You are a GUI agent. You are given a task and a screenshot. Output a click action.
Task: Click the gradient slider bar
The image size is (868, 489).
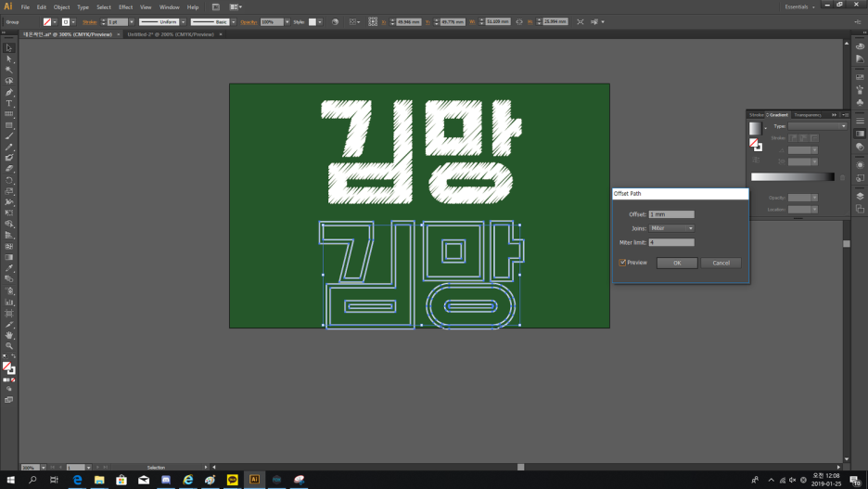tap(792, 176)
